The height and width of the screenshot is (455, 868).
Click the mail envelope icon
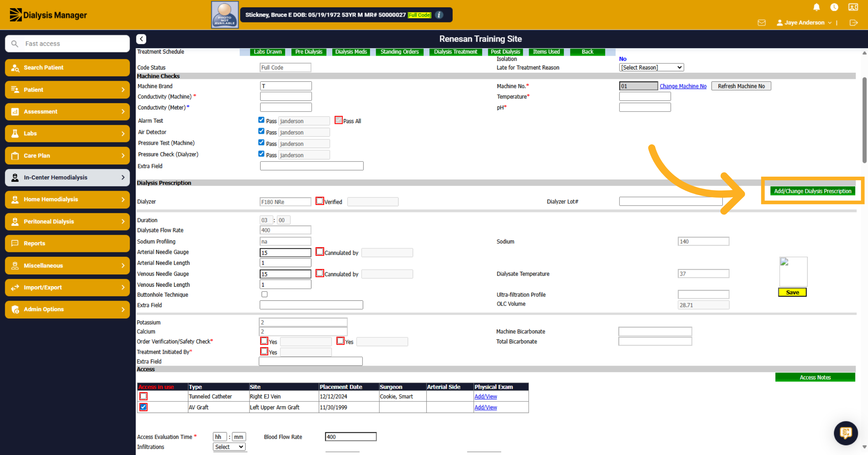pyautogui.click(x=762, y=23)
